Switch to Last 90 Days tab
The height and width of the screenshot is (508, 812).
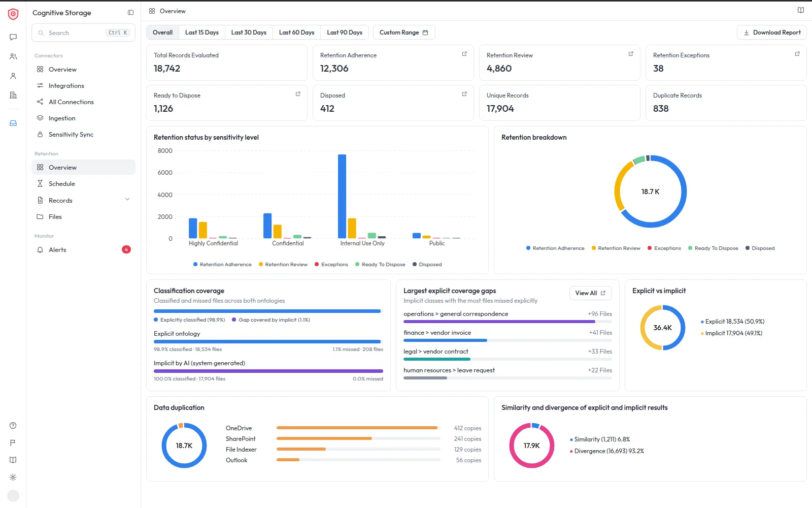click(x=345, y=33)
